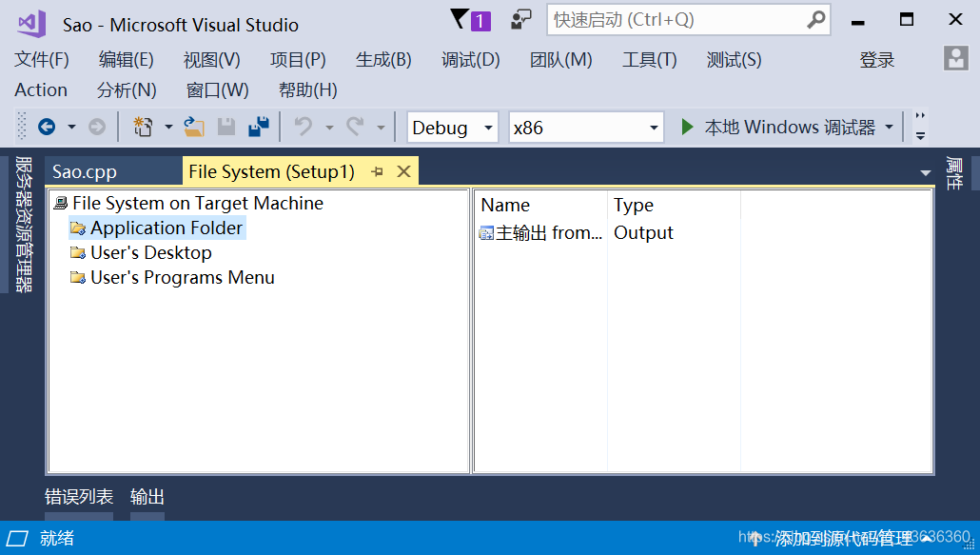Open the navigate backward history dropdown

[x=72, y=127]
